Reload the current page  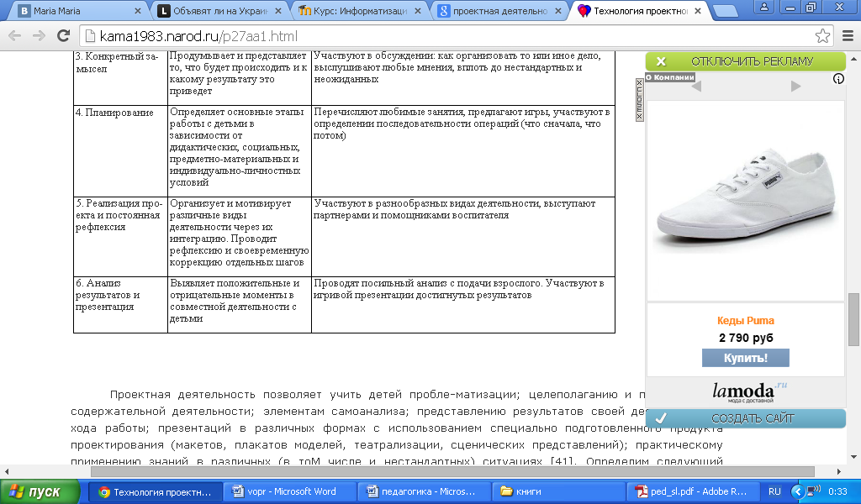point(64,36)
